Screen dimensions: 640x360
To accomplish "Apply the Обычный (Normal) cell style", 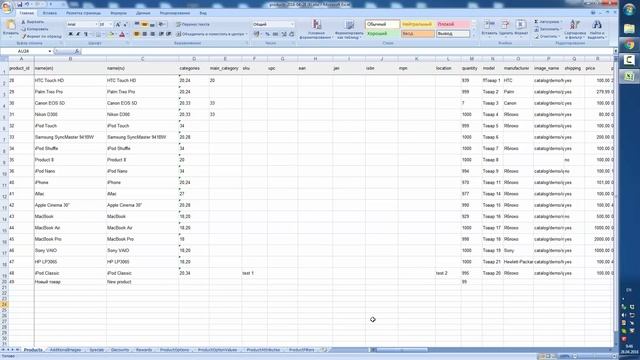I will point(382,24).
